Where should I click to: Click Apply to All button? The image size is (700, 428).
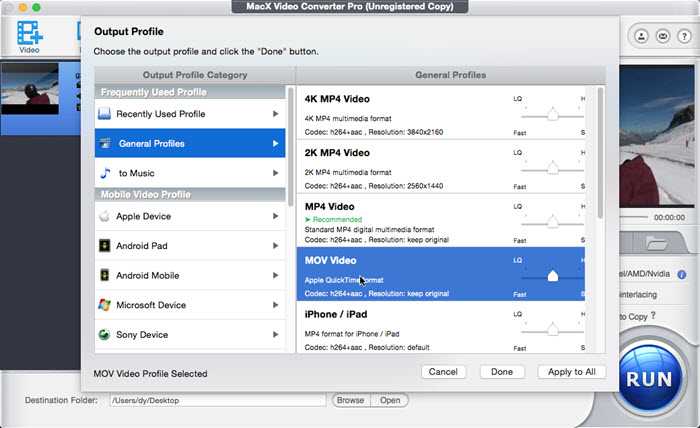coord(571,372)
